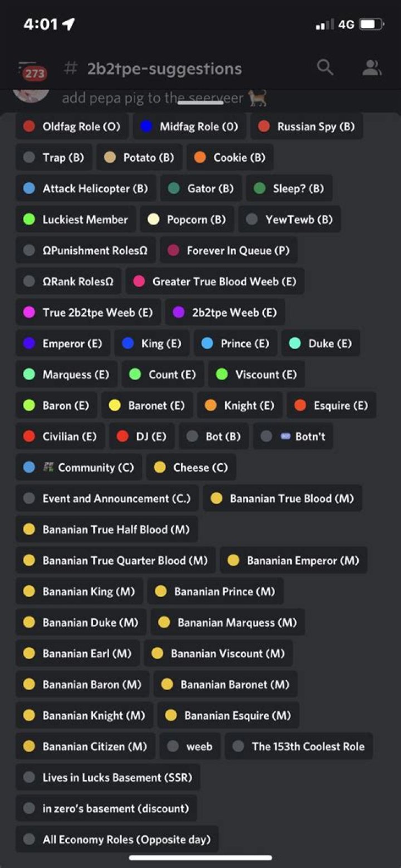Select the Cheese (C) role
This screenshot has width=401, height=868.
(x=191, y=467)
